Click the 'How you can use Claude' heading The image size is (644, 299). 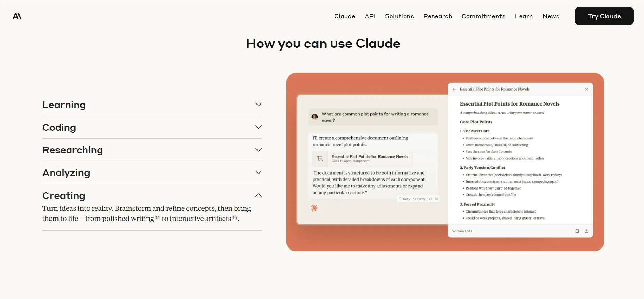click(x=323, y=44)
